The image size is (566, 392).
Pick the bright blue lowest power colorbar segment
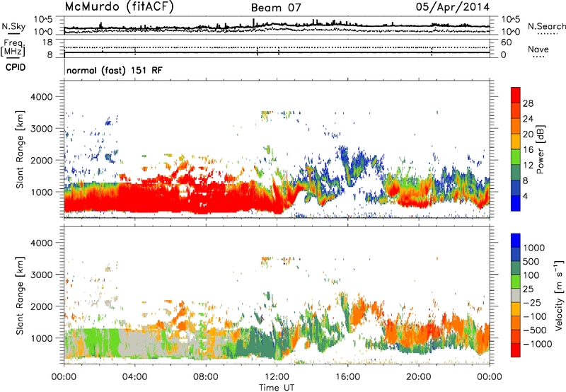click(516, 204)
